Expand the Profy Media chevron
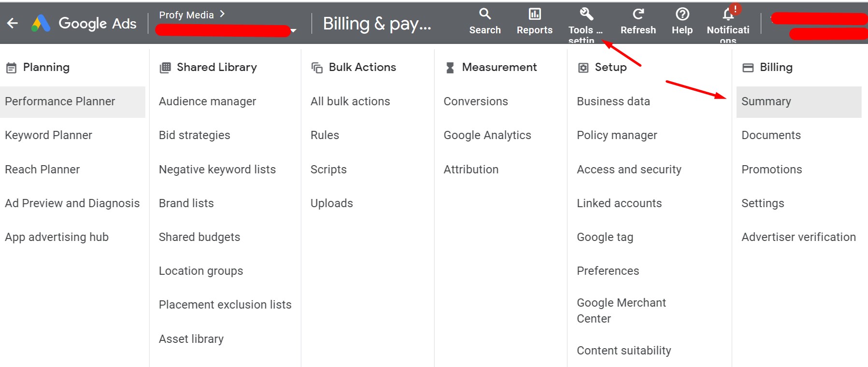Viewport: 868px width, 367px height. [x=222, y=14]
